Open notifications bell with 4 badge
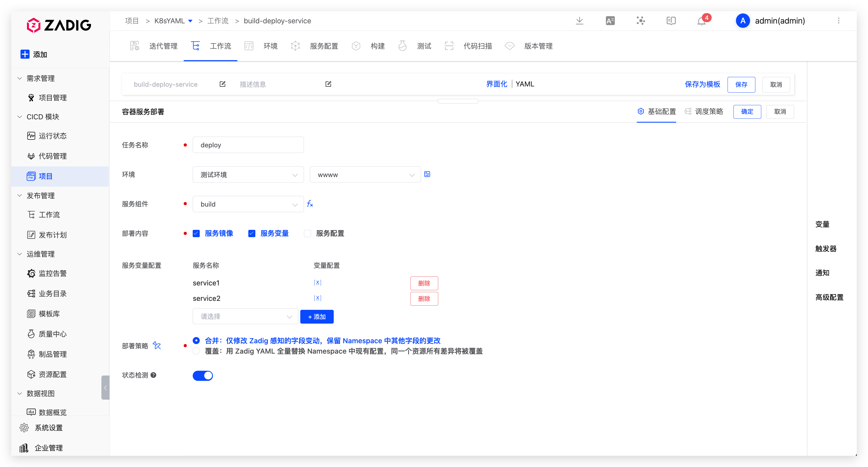Viewport: 868px width, 467px height. (x=702, y=21)
